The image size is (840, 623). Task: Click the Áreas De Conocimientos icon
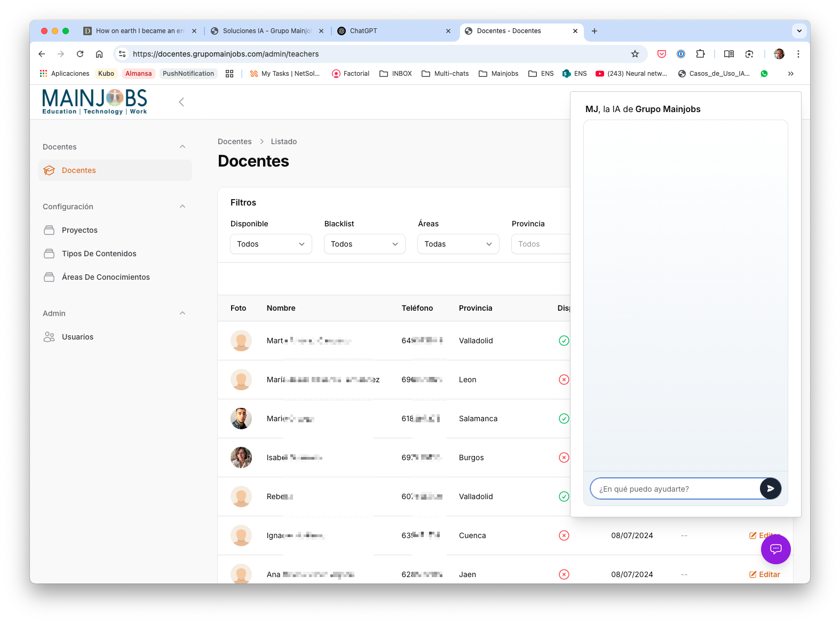pos(49,277)
